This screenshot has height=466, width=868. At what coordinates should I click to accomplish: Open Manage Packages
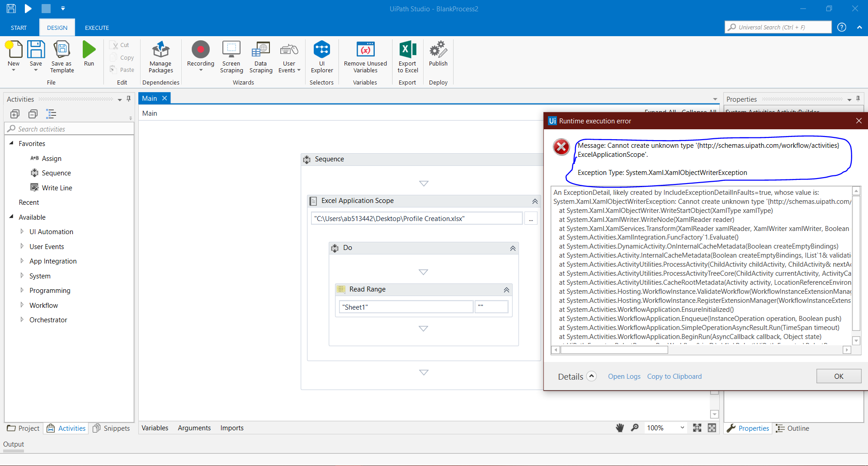(x=160, y=56)
